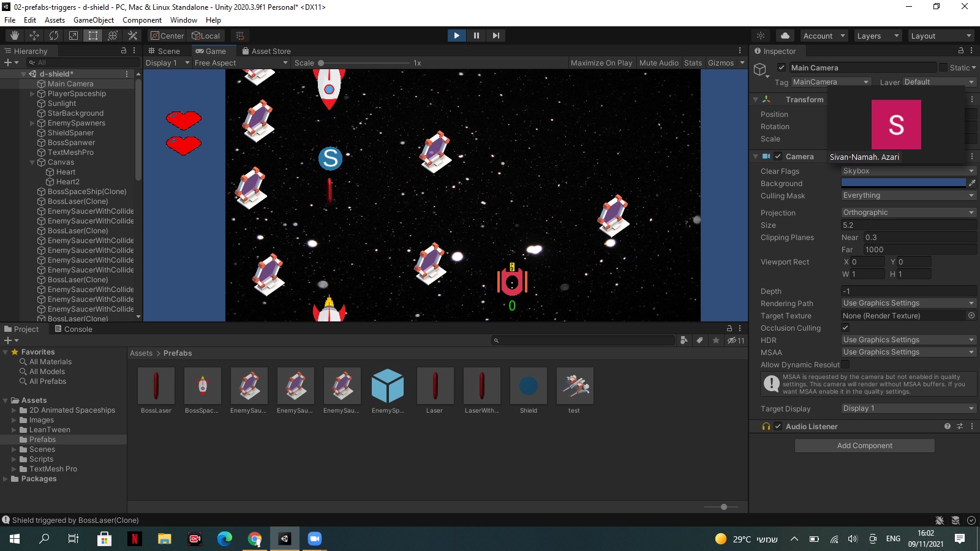Screen dimensions: 980x551
Task: Open the GameObject menu
Action: tap(93, 20)
